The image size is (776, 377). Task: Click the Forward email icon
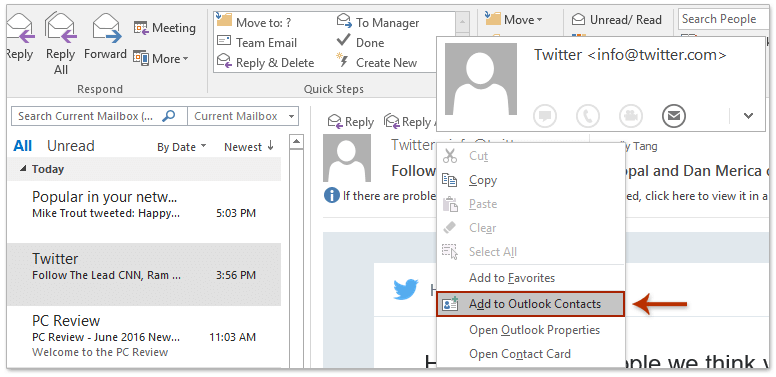click(x=106, y=29)
